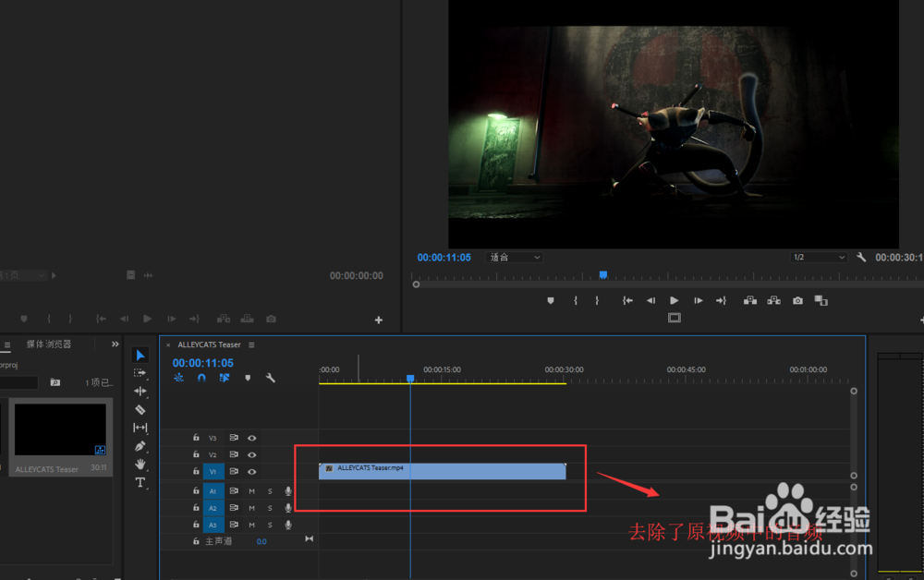
Task: Open Comparison View in Program Monitor
Action: pyautogui.click(x=821, y=301)
